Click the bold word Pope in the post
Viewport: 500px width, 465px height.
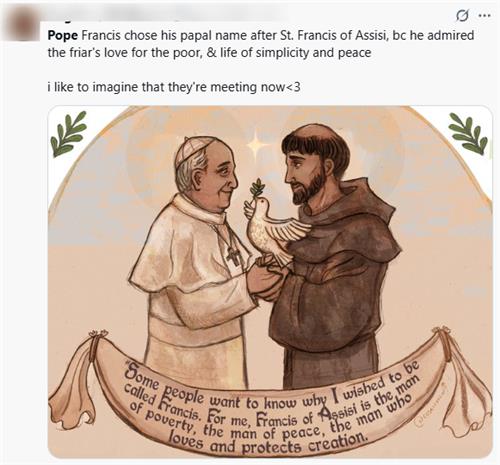(x=63, y=35)
